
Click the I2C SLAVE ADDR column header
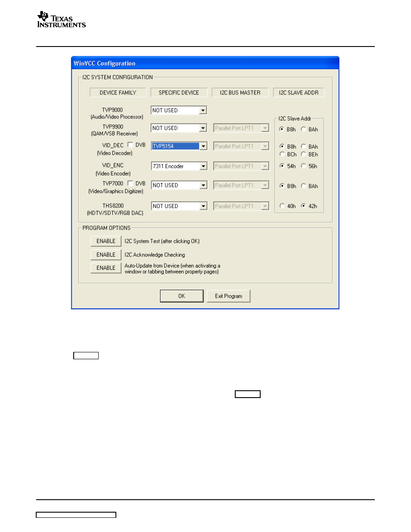[x=299, y=93]
